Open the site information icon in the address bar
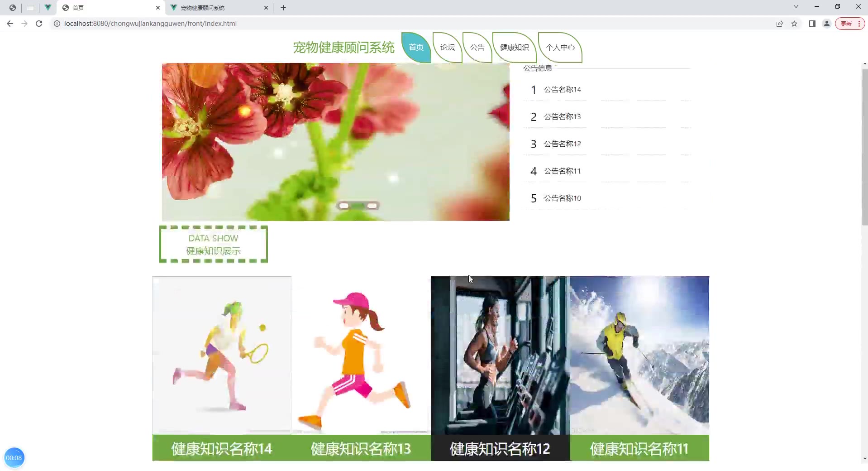This screenshot has width=868, height=471. [57, 24]
